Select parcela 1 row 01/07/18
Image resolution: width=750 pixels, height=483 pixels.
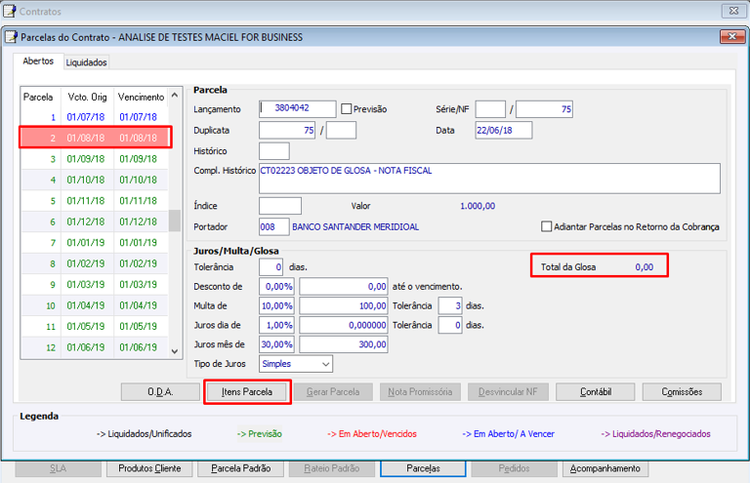click(x=95, y=117)
